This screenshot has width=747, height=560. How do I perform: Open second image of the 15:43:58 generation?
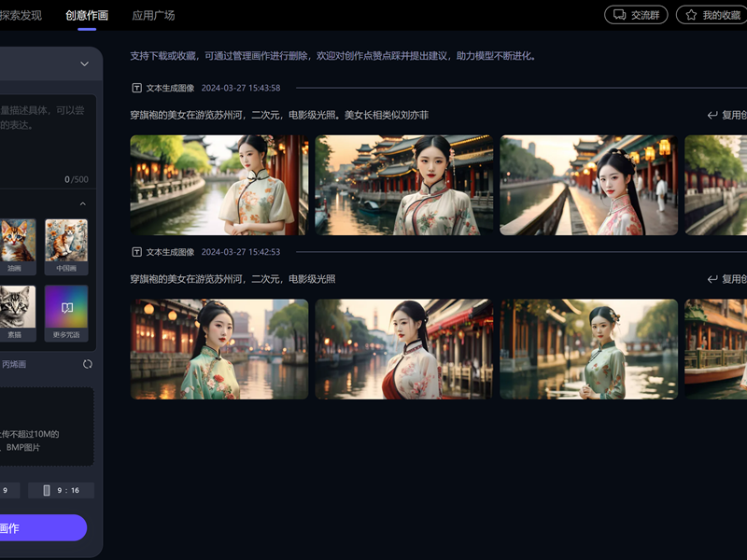point(404,185)
